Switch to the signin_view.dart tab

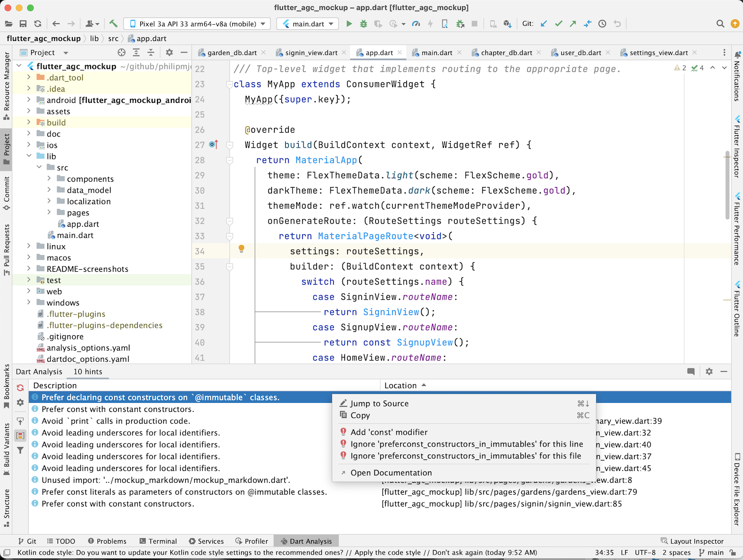(311, 52)
